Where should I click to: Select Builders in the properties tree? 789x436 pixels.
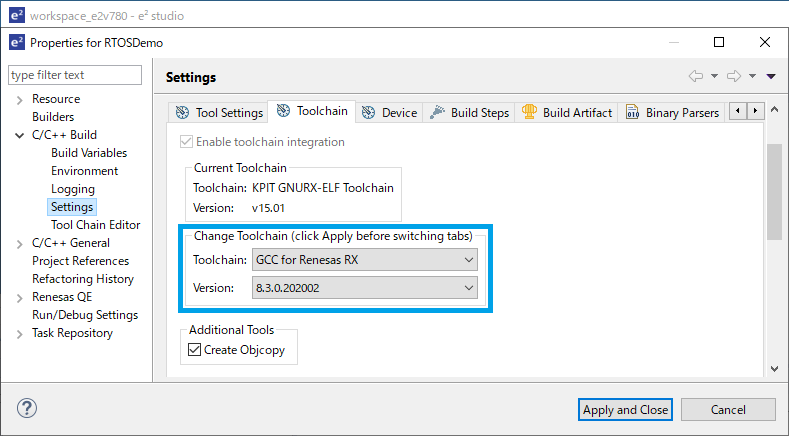(53, 117)
